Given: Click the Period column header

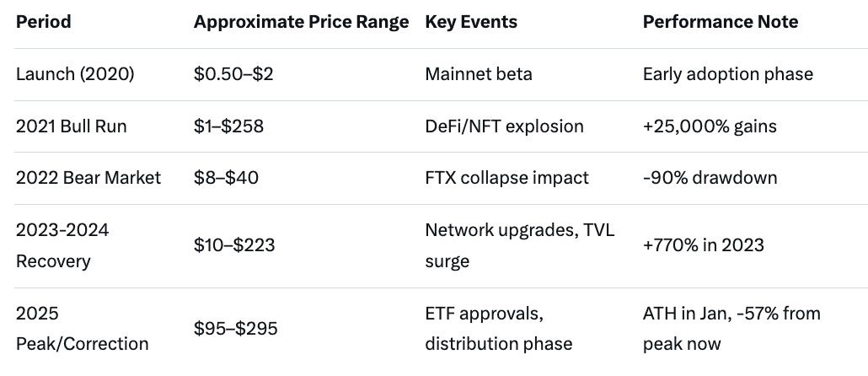Looking at the screenshot, I should (x=44, y=22).
